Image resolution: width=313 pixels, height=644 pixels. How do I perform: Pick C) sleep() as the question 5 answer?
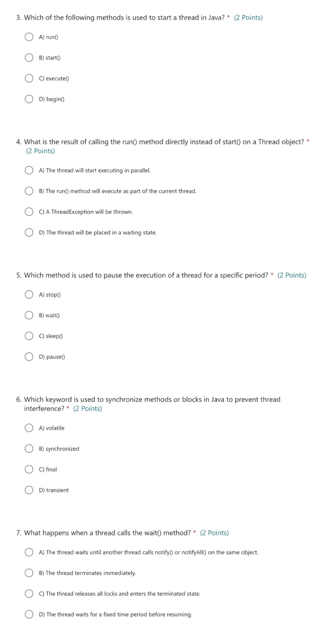pyautogui.click(x=29, y=336)
